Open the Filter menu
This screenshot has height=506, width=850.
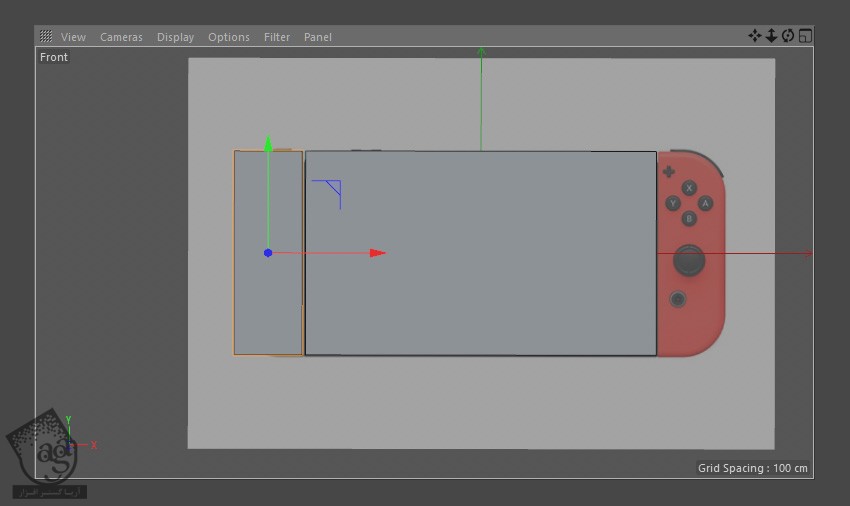click(x=277, y=37)
